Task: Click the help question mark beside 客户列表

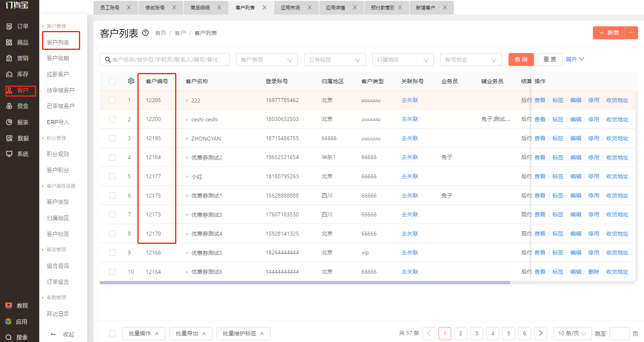Action: 145,33
